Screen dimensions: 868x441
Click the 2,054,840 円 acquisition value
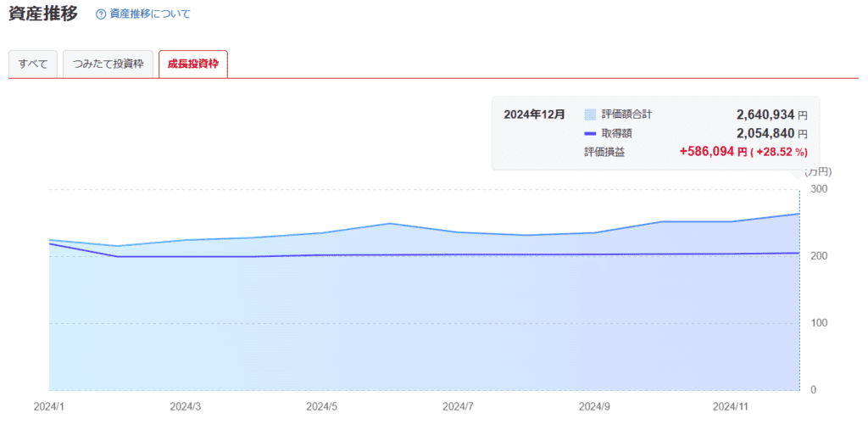pyautogui.click(x=771, y=133)
